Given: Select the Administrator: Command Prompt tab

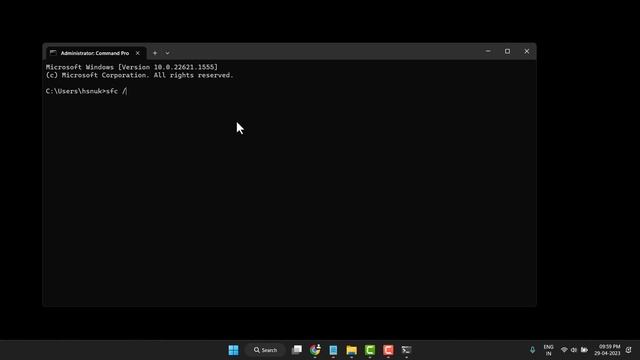Looking at the screenshot, I should coord(95,53).
